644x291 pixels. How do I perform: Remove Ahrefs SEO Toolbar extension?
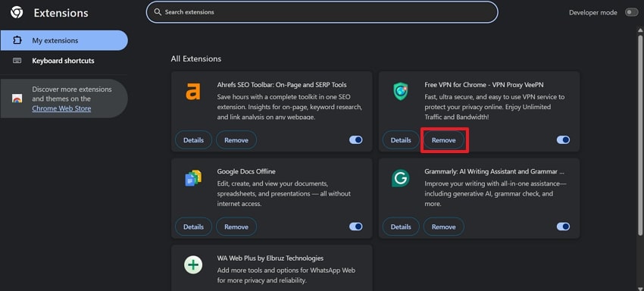point(236,140)
